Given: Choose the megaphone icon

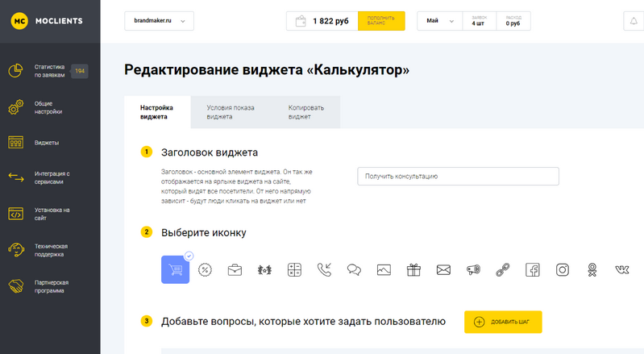Looking at the screenshot, I should click(473, 270).
